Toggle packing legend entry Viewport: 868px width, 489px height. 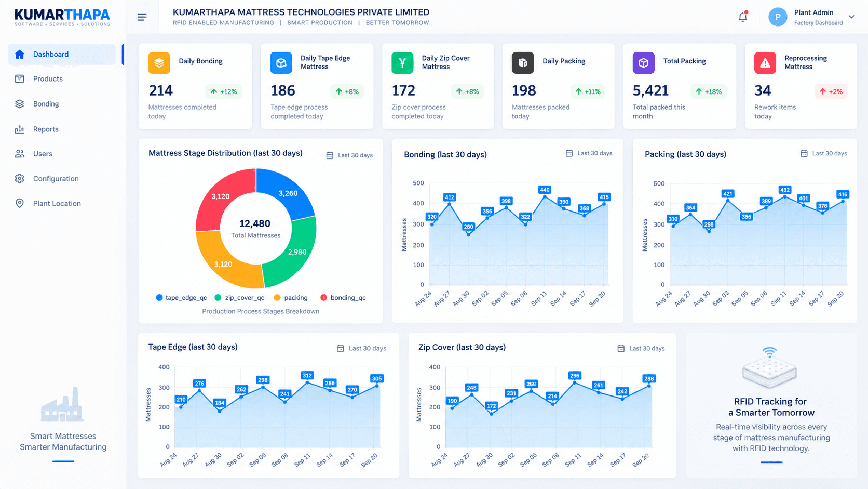coord(291,298)
